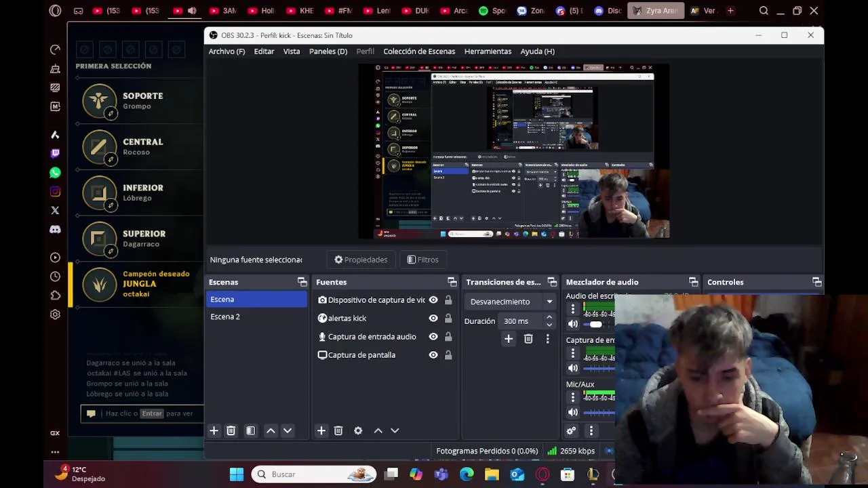Screen dimensions: 868x488
Task: Open transition properties three-dot menu
Action: [548, 339]
